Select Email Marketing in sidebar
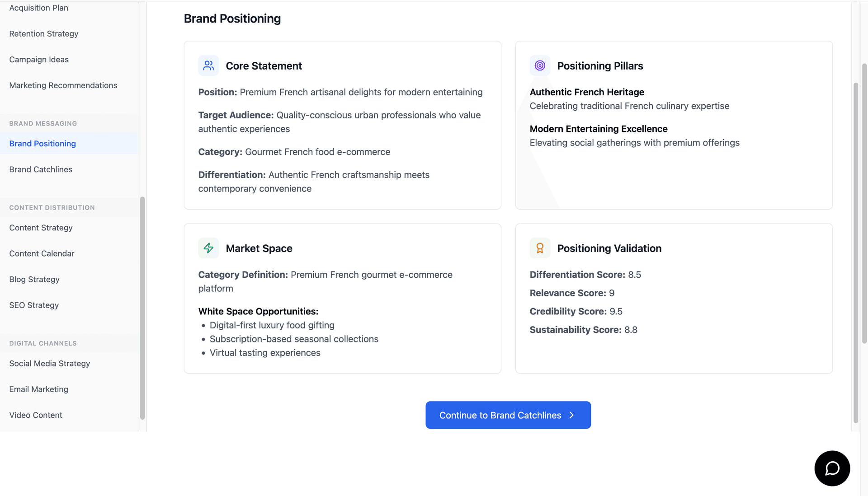 (39, 389)
